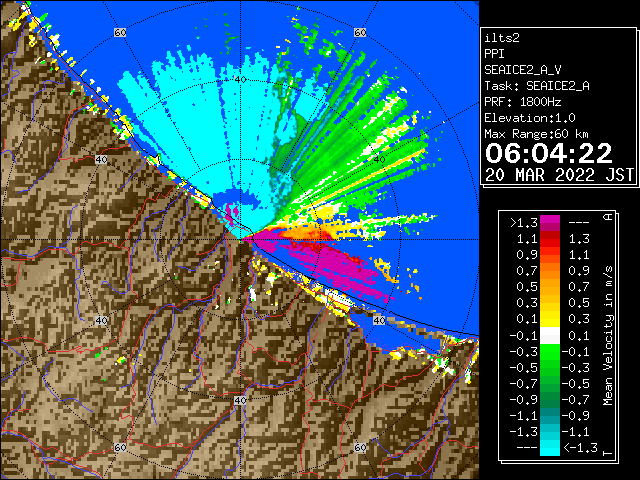Click the "40" range label due south of radar
The image size is (640, 480).
[240, 400]
